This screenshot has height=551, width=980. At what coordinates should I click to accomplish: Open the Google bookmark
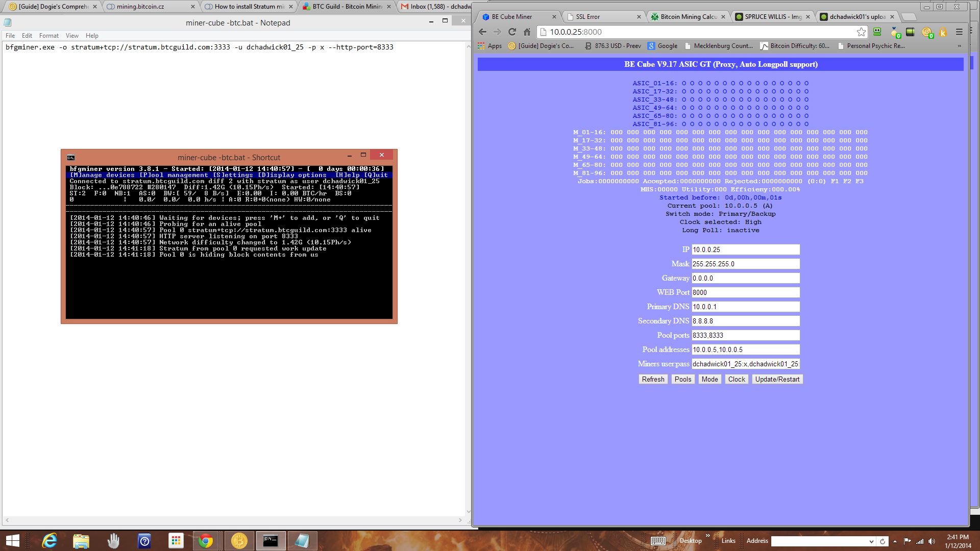coord(663,46)
